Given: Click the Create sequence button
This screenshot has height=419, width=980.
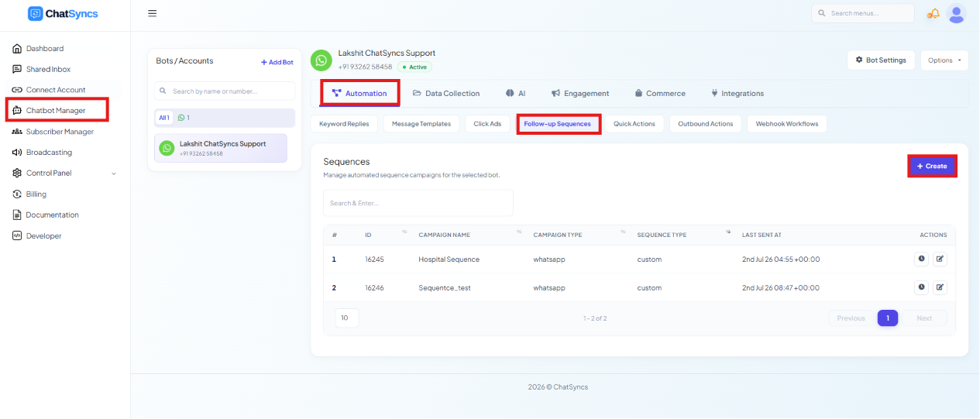Looking at the screenshot, I should pyautogui.click(x=932, y=166).
